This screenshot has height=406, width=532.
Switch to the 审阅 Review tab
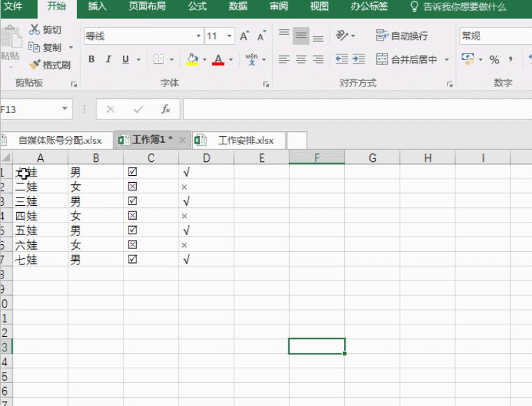click(x=279, y=6)
